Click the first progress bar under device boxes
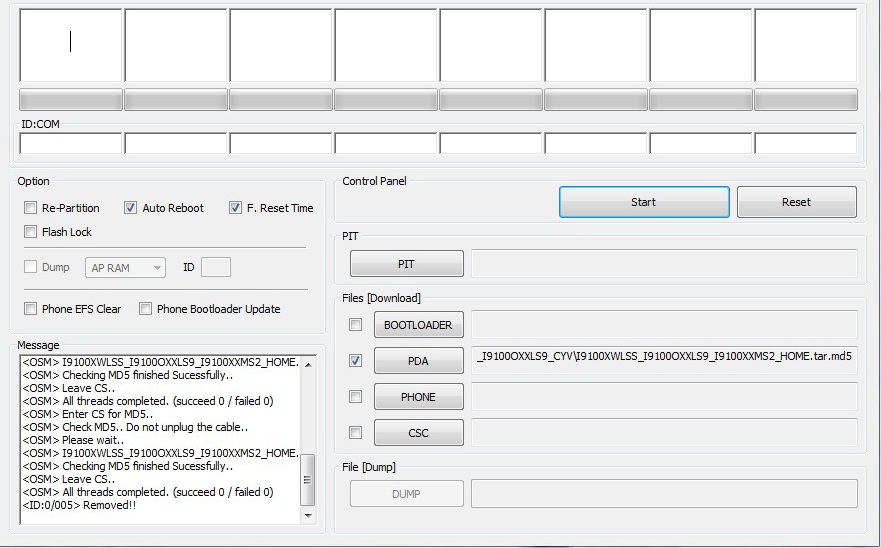The width and height of the screenshot is (881, 548). 71,99
